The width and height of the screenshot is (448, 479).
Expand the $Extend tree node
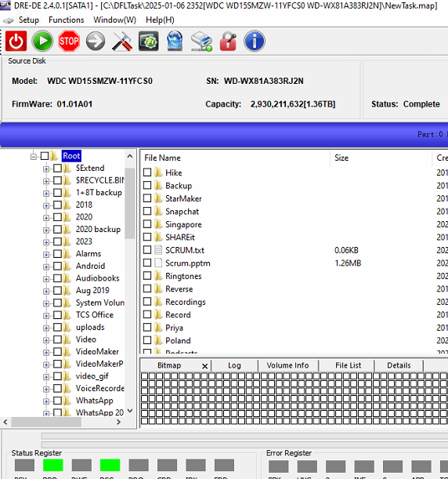tap(46, 169)
